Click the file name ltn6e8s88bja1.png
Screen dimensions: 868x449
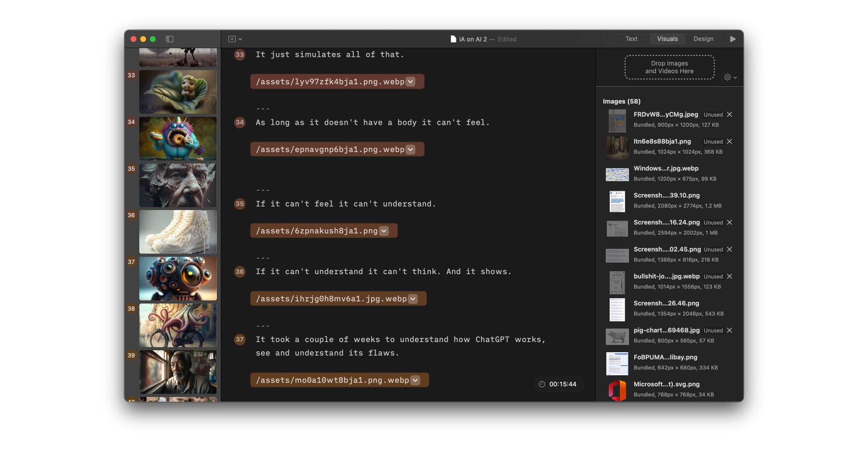pyautogui.click(x=662, y=142)
